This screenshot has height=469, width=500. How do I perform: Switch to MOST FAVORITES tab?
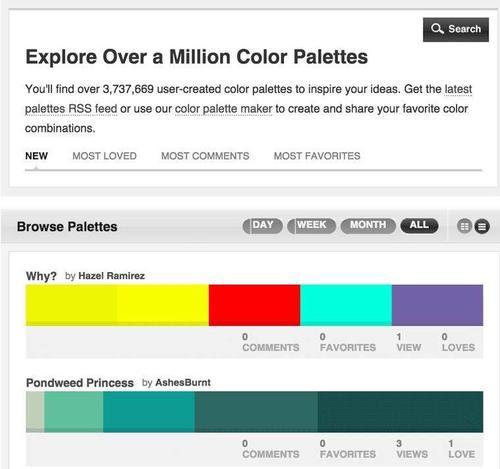(317, 156)
